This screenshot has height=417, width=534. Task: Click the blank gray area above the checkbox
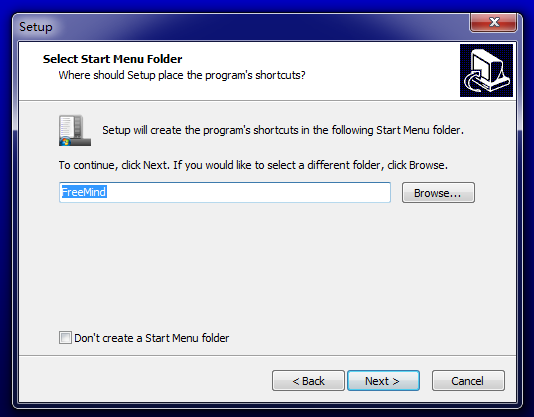click(x=267, y=266)
